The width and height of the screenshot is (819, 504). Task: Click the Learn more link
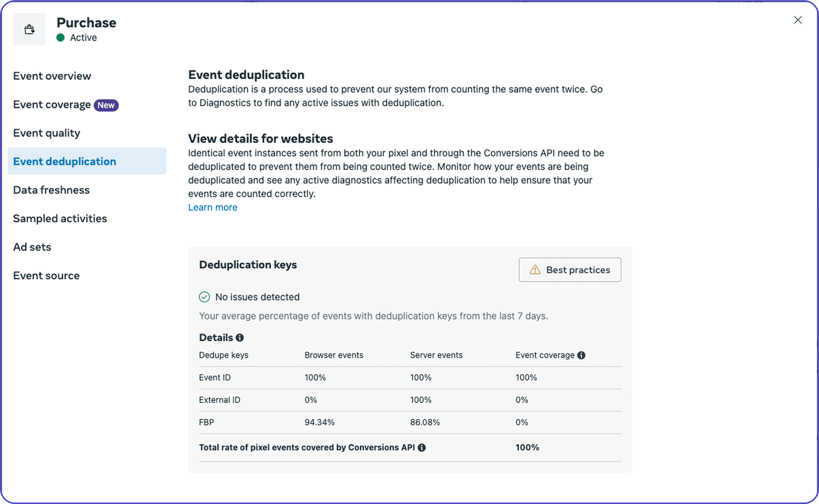pyautogui.click(x=213, y=207)
